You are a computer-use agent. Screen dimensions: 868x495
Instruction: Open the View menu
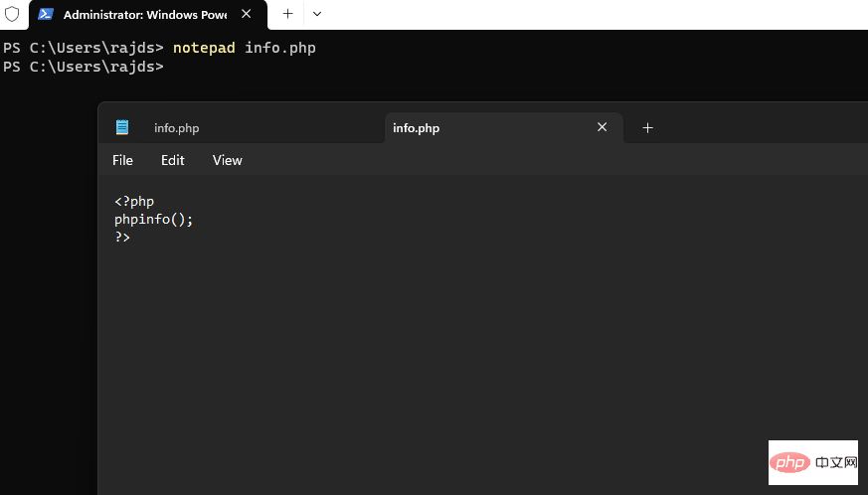click(228, 160)
